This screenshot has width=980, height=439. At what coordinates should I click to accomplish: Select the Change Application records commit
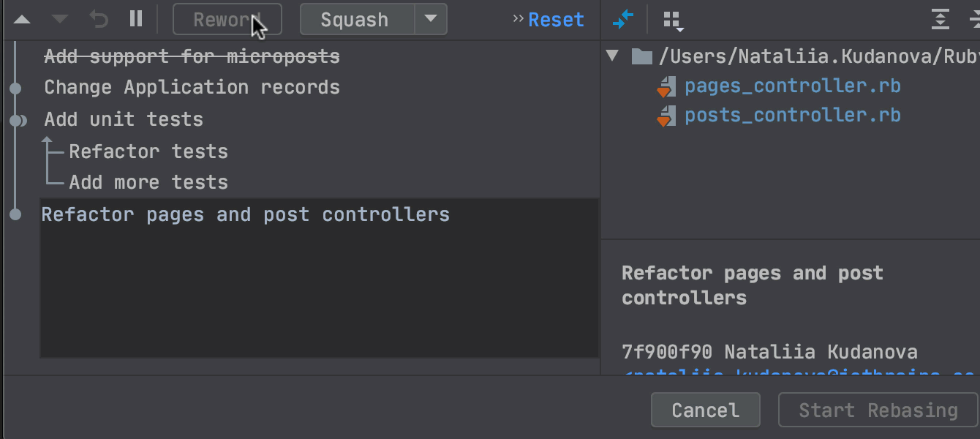[x=192, y=88]
